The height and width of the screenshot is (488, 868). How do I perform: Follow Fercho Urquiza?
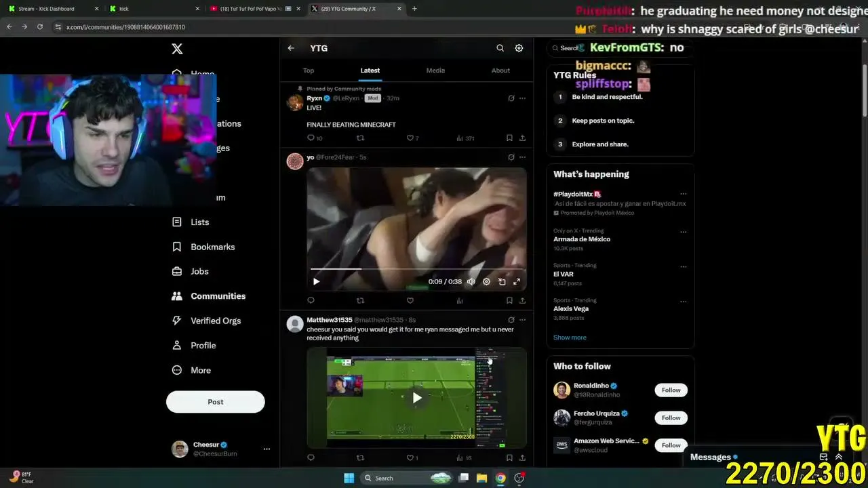671,418
